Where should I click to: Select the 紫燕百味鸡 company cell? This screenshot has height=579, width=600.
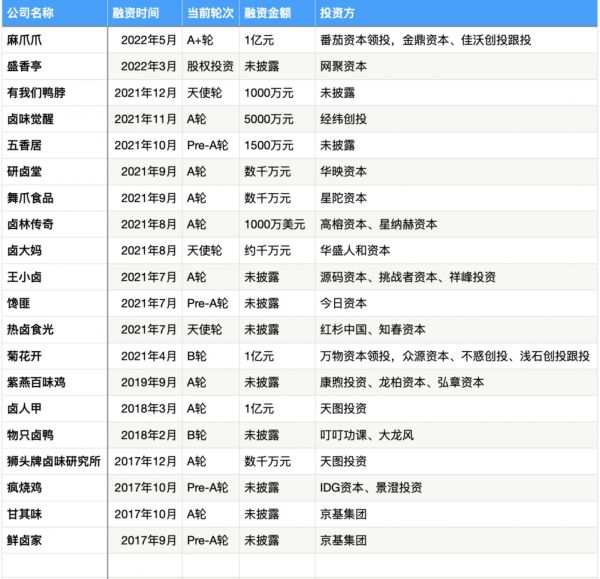pyautogui.click(x=37, y=382)
